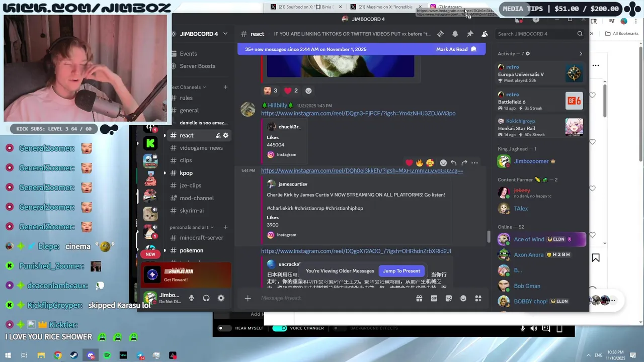This screenshot has width=644, height=362.
Task: Open notification settings bell icon
Action: click(455, 34)
